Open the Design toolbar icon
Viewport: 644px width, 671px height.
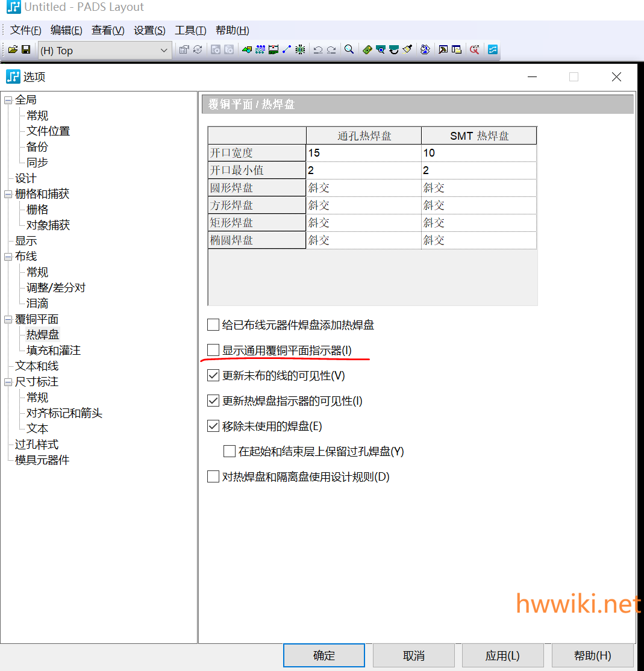pos(247,49)
